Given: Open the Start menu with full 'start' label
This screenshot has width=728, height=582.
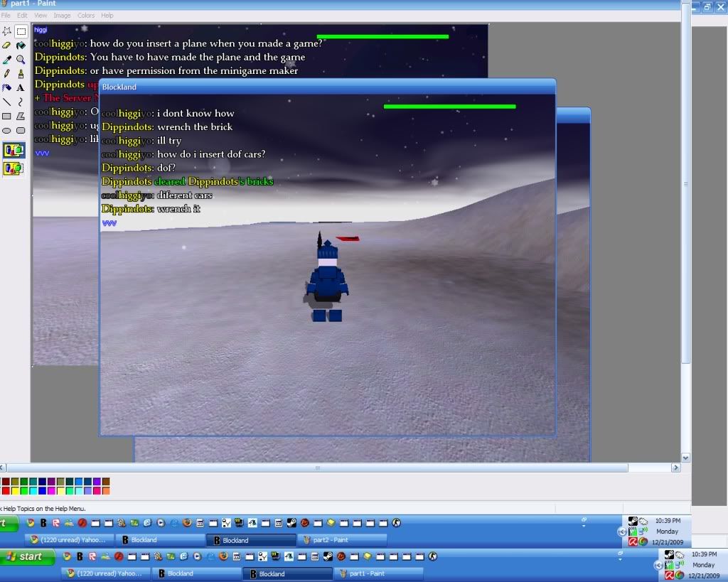Looking at the screenshot, I should pyautogui.click(x=28, y=556).
